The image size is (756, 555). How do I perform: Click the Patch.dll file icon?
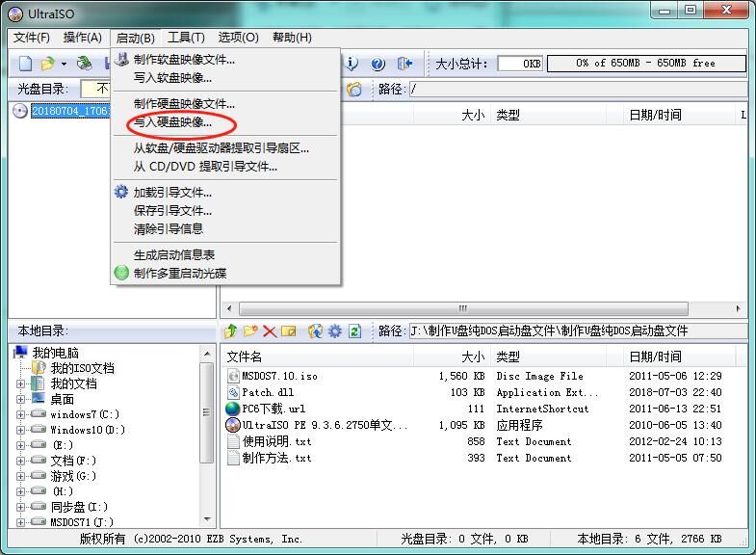[x=233, y=392]
